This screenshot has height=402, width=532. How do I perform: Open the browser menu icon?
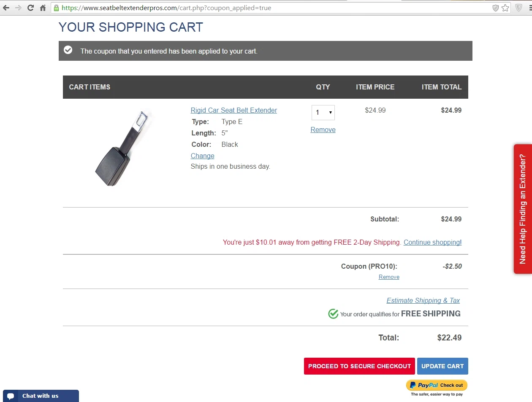[x=530, y=8]
